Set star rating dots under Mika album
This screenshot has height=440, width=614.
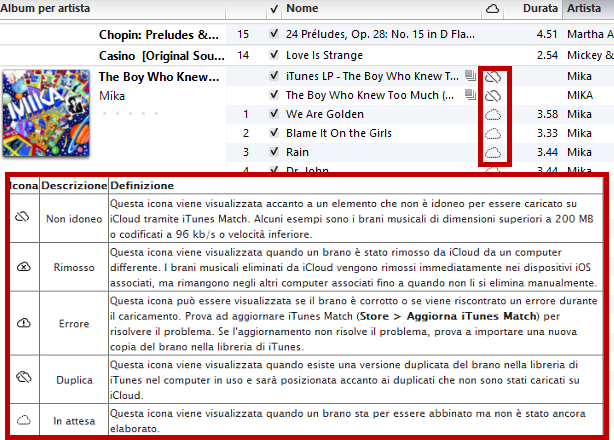point(130,114)
